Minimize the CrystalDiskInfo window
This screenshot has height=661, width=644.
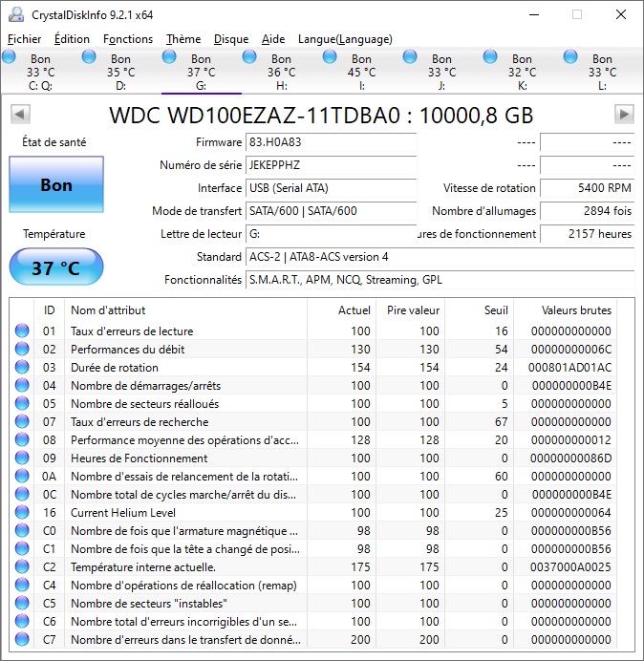[534, 14]
